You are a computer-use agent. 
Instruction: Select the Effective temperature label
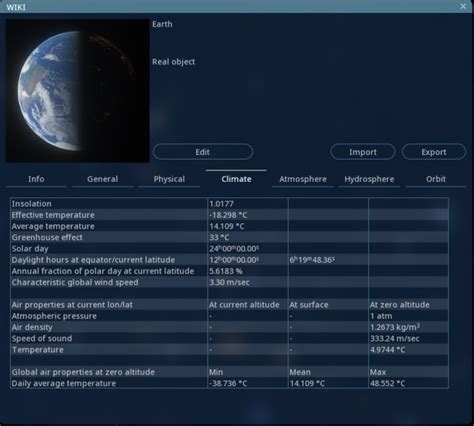pos(53,215)
